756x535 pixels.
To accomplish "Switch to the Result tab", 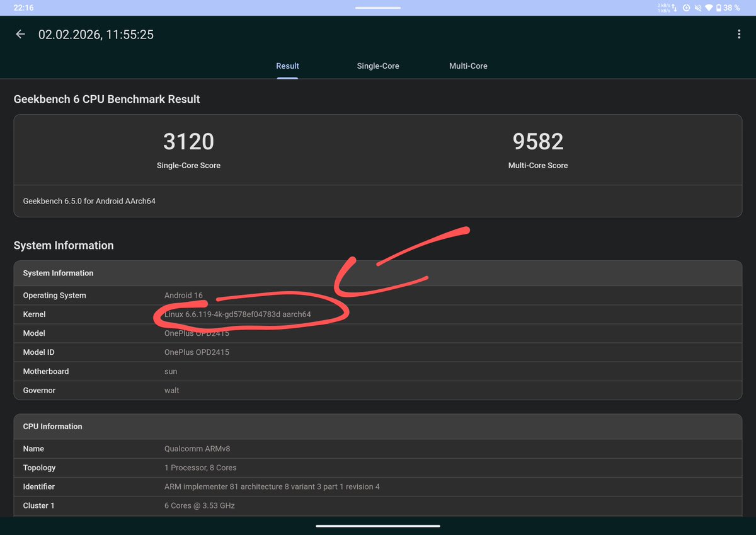I will (x=287, y=66).
